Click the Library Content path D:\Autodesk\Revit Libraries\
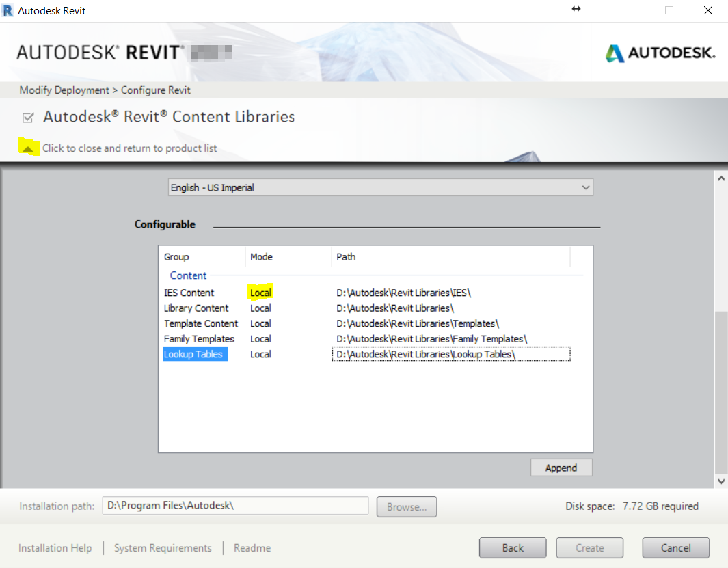Screen dimensions: 728x568 (x=395, y=308)
